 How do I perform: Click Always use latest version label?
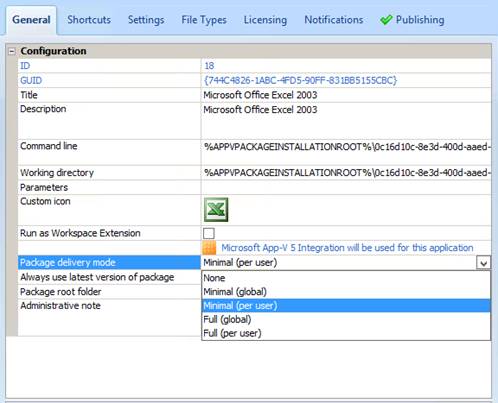[97, 277]
